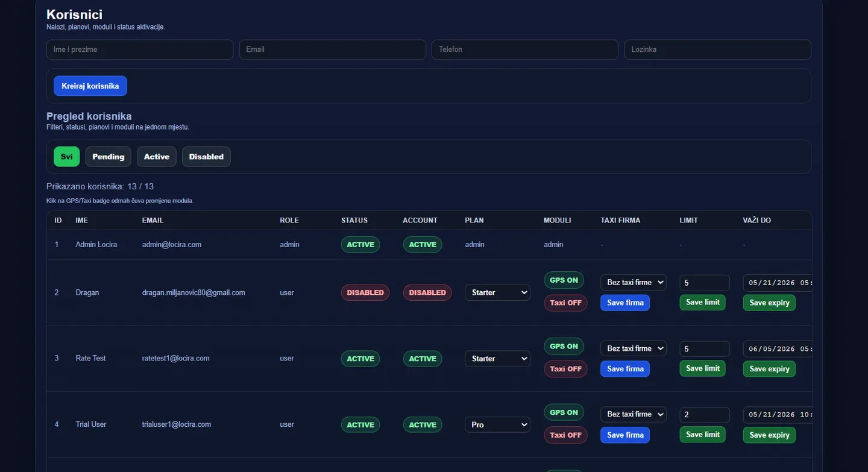
Task: Focus the Ime i prezime field
Action: pyautogui.click(x=140, y=49)
